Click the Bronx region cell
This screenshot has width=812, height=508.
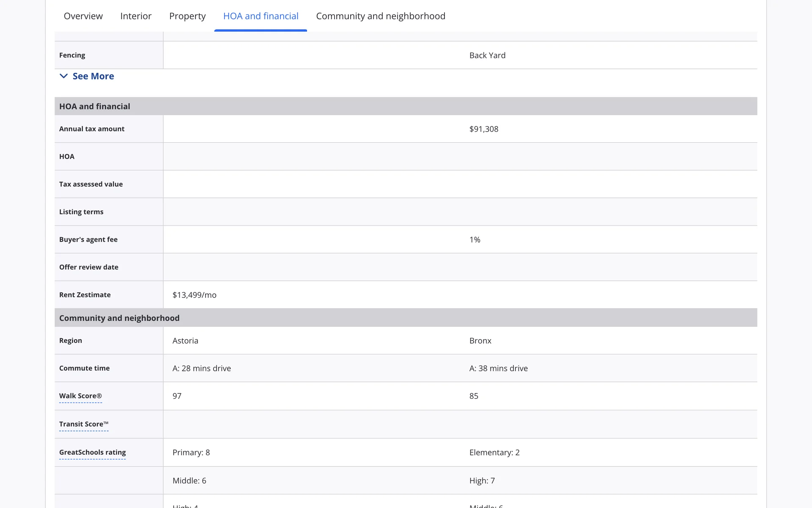pyautogui.click(x=480, y=341)
